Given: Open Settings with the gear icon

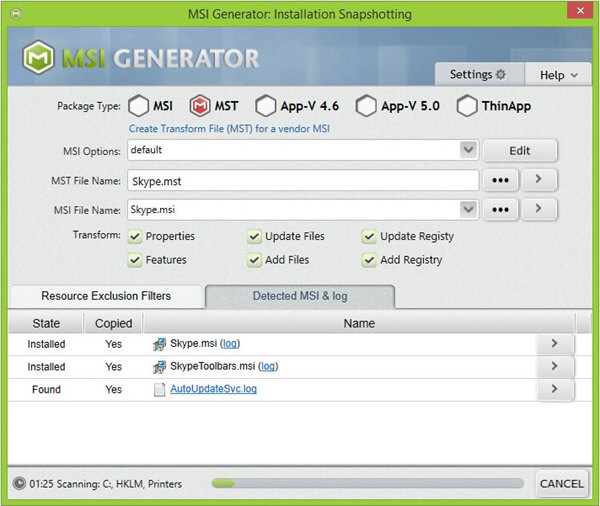Looking at the screenshot, I should [x=479, y=74].
